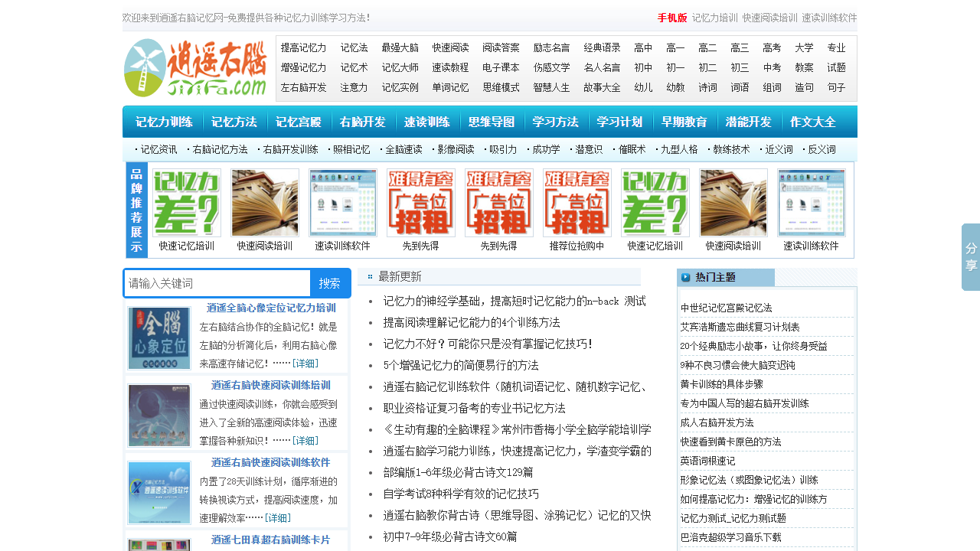Click 详细 under 全脑心象定位 description
Image resolution: width=980 pixels, height=551 pixels.
click(305, 363)
